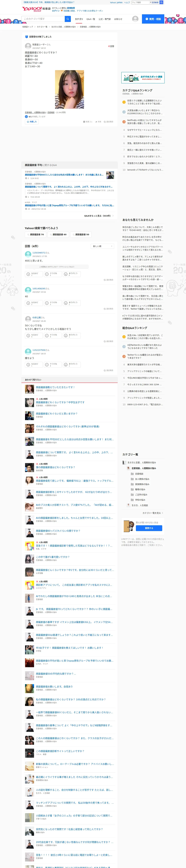The height and width of the screenshot is (868, 186).
Task: Click カテゴリ一覧 breadcrumb
Action: coord(42,27)
